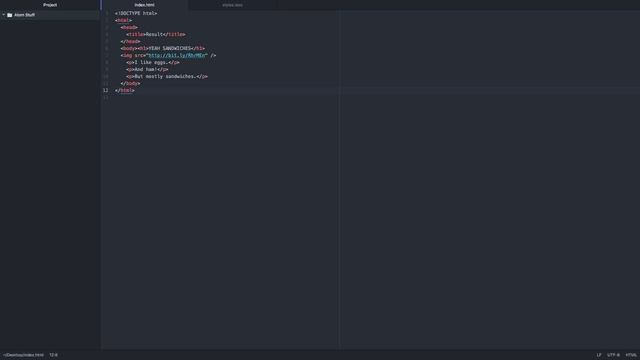Select the Atom Stuff project folder name
This screenshot has height=360, width=640.
tap(24, 15)
